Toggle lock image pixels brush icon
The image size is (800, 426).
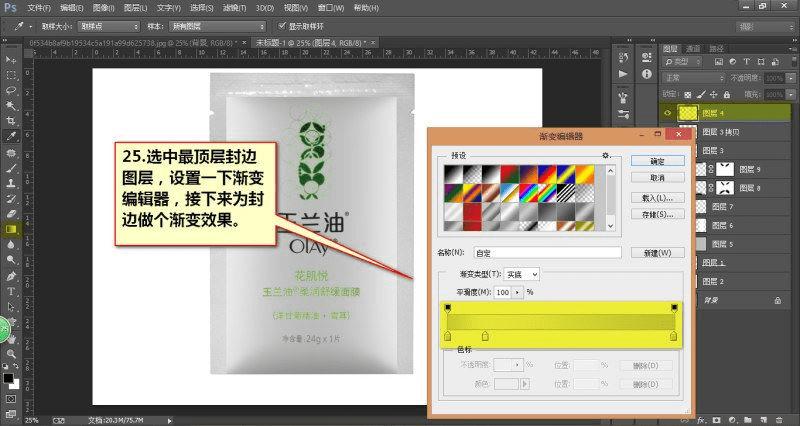(x=701, y=94)
